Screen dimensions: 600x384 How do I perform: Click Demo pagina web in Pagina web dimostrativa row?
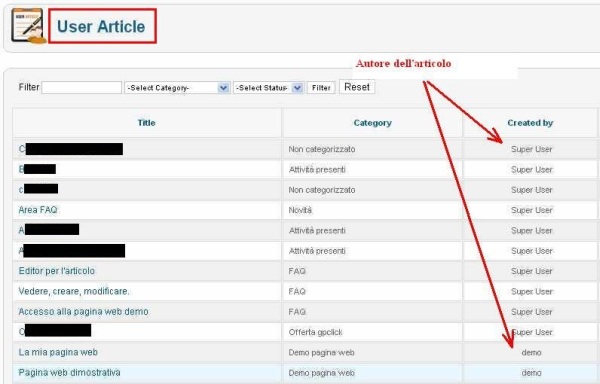(x=321, y=373)
